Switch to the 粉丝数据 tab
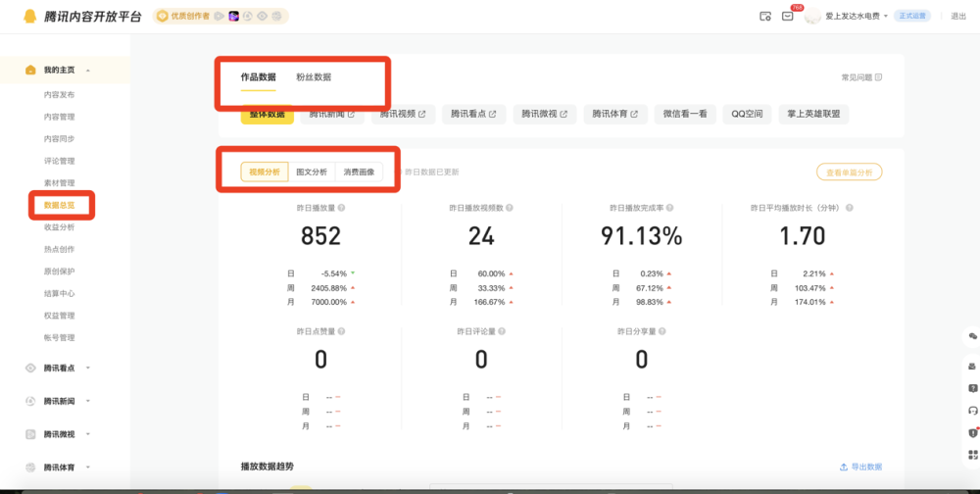Screen dimensions: 980x494 pyautogui.click(x=314, y=77)
